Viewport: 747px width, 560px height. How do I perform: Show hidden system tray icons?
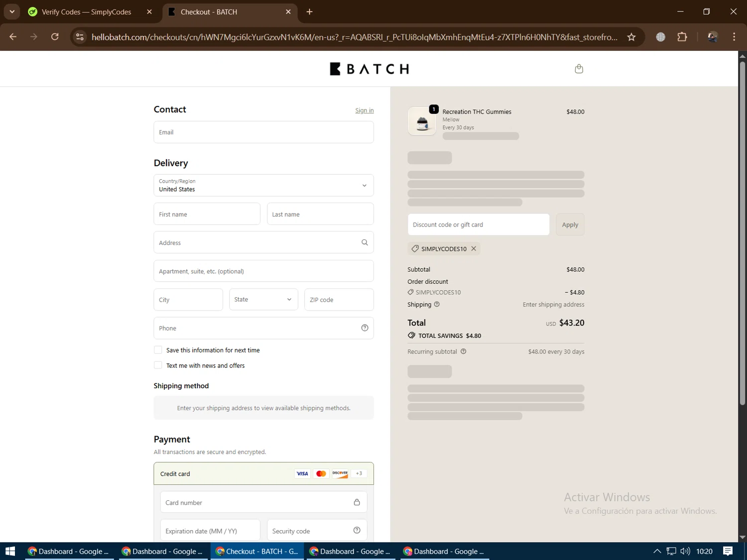point(657,551)
